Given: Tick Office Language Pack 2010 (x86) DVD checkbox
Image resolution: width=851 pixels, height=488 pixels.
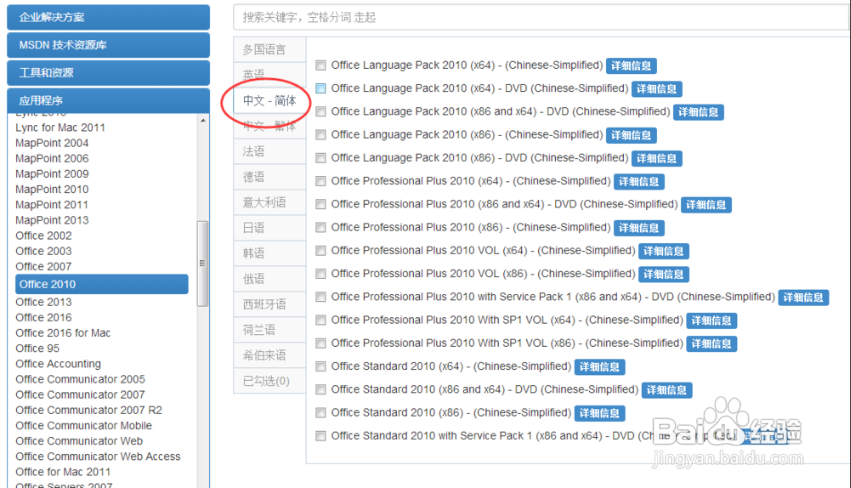Looking at the screenshot, I should 321,158.
